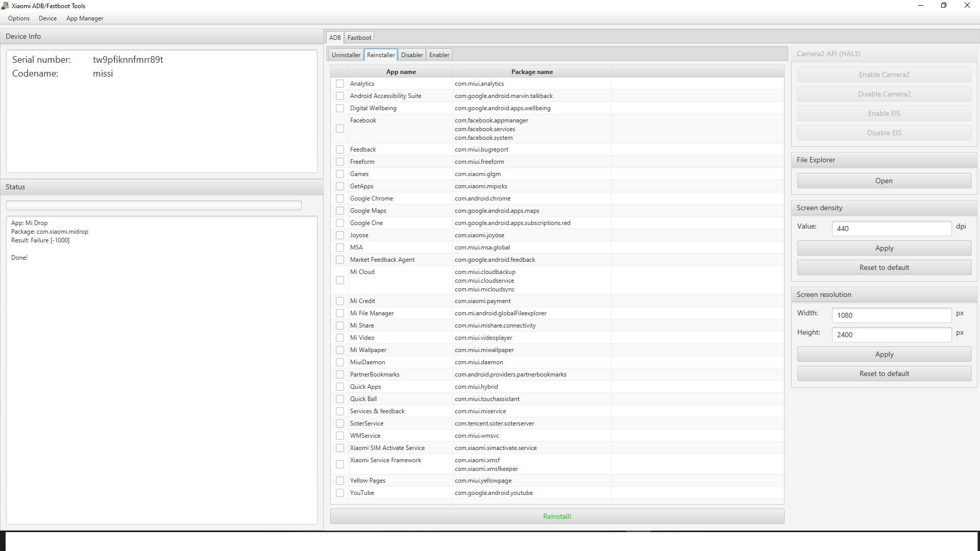The height and width of the screenshot is (551, 980).
Task: Open the Device menu
Action: 47,18
